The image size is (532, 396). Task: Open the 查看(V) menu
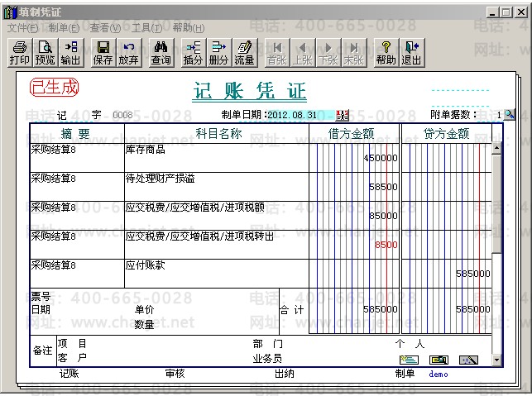105,28
